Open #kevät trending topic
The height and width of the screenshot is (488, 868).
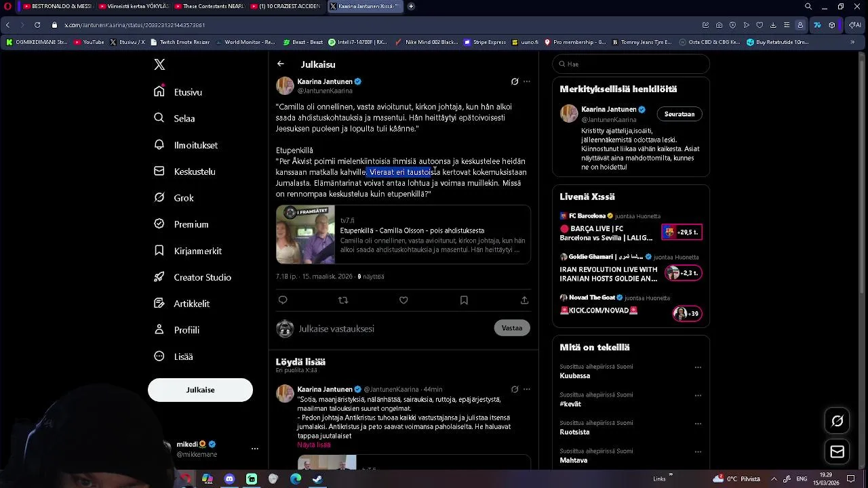point(570,404)
